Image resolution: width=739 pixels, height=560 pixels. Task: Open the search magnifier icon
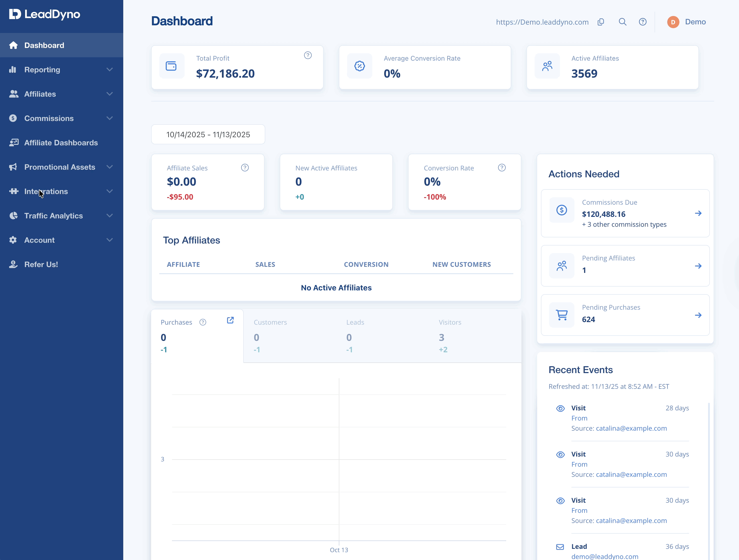pyautogui.click(x=622, y=22)
